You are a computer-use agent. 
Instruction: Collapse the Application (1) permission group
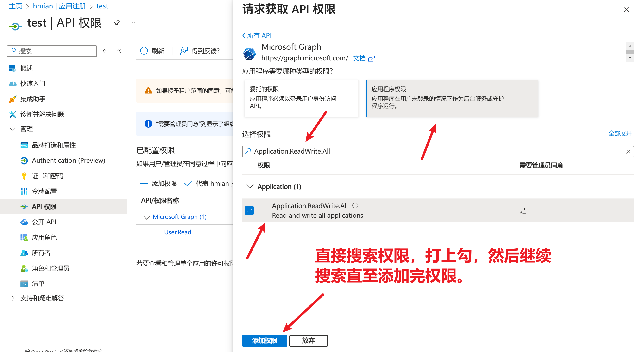[250, 186]
